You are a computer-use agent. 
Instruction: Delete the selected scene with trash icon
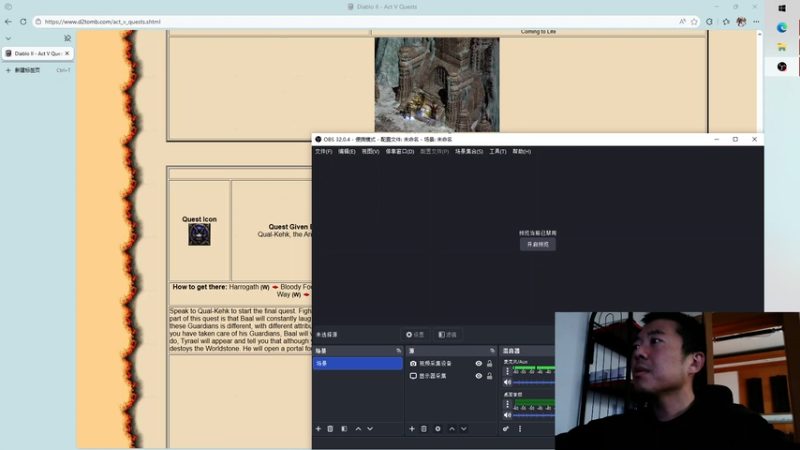[331, 428]
